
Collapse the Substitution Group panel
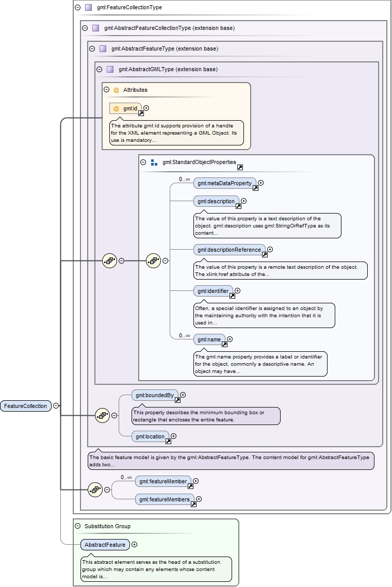(x=78, y=526)
